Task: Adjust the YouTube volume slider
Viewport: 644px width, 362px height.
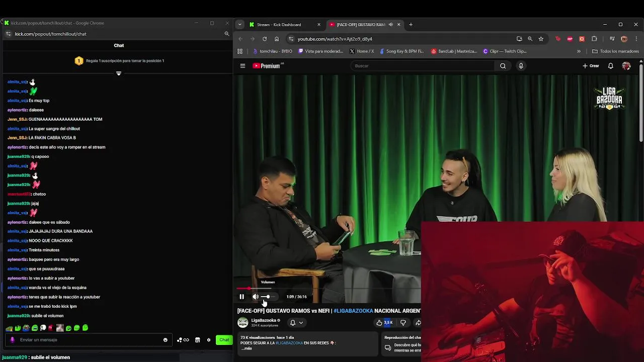Action: pyautogui.click(x=268, y=297)
